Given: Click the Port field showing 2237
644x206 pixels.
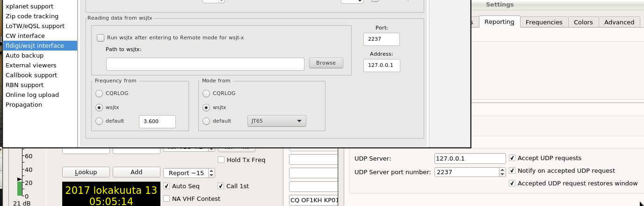Looking at the screenshot, I should tap(382, 39).
